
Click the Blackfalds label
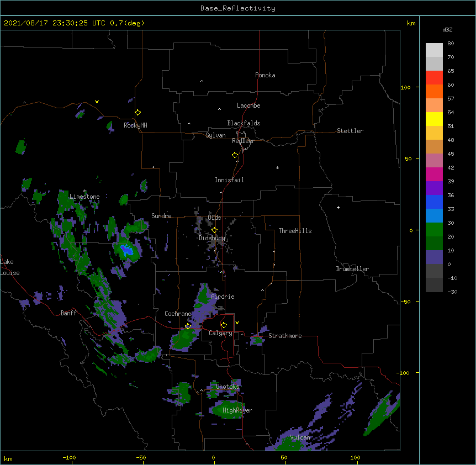244,123
